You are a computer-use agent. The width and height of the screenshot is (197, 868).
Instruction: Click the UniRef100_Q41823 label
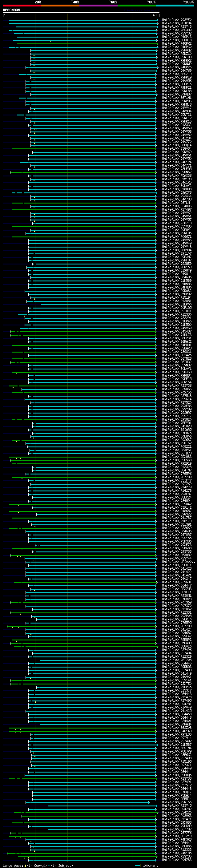click(177, 426)
